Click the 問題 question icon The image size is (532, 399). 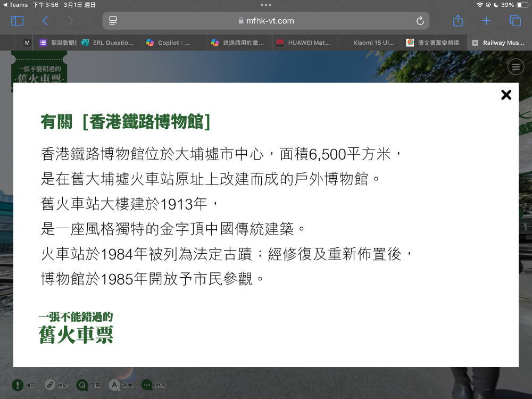pos(82,385)
